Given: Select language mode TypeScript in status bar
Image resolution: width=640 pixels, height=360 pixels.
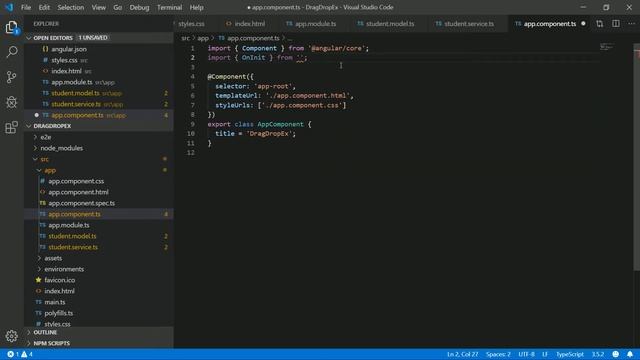Looking at the screenshot, I should click(570, 354).
